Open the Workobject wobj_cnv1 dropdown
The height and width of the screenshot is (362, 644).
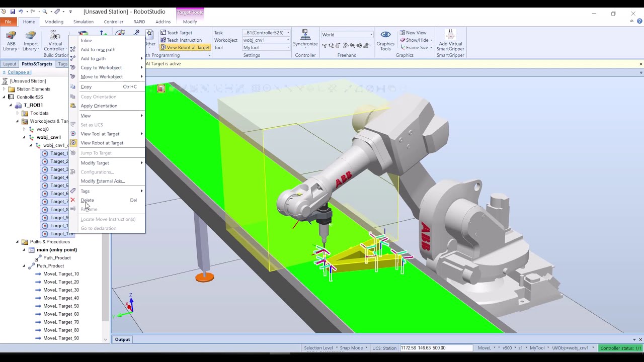tap(266, 40)
